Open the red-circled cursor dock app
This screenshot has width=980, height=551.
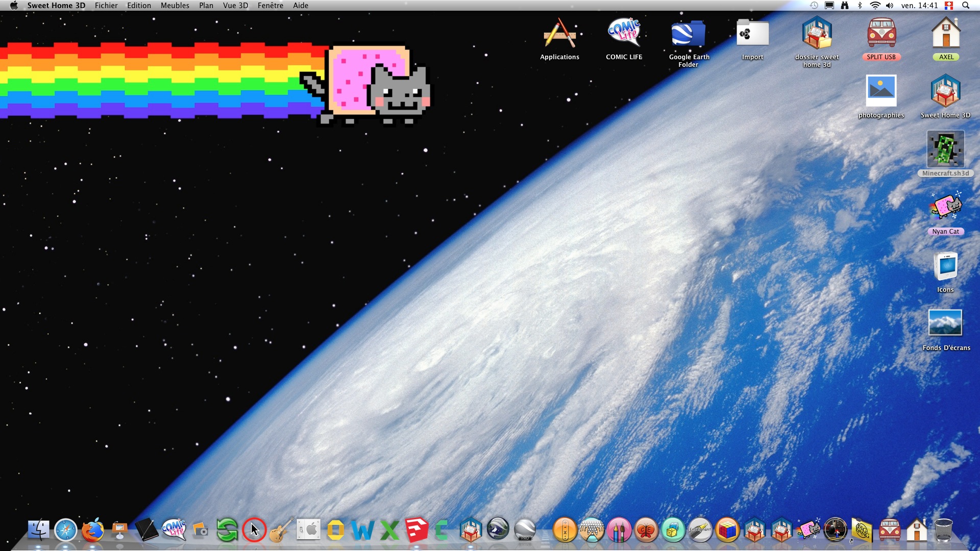pos(254,530)
